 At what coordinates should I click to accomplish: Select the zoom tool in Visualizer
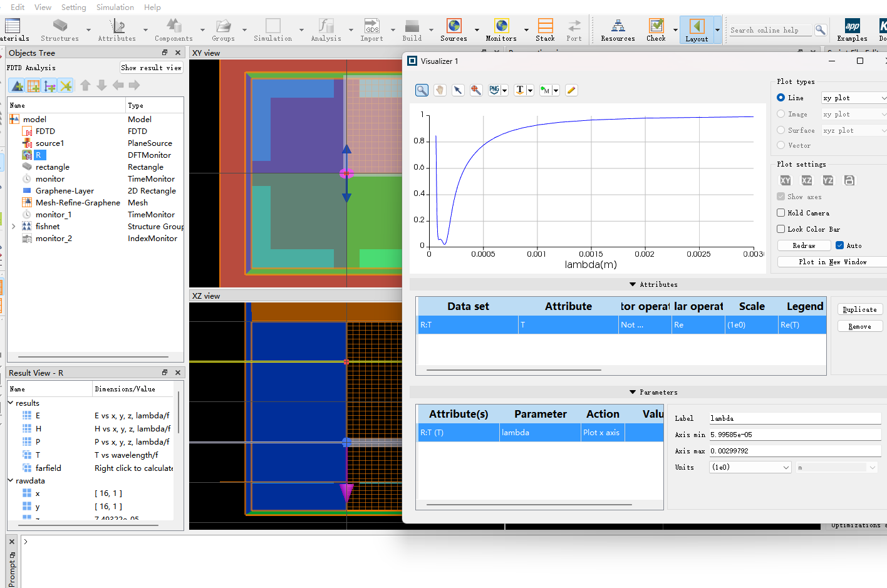pos(422,90)
